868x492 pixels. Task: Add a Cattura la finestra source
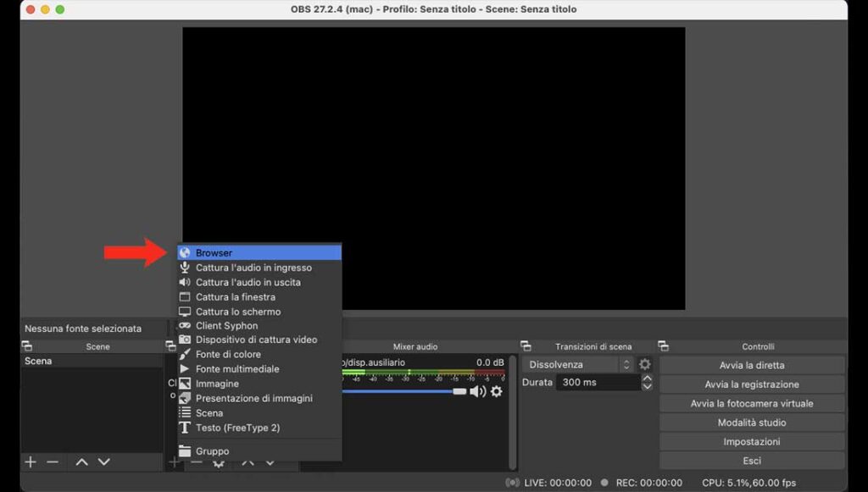[x=259, y=297]
